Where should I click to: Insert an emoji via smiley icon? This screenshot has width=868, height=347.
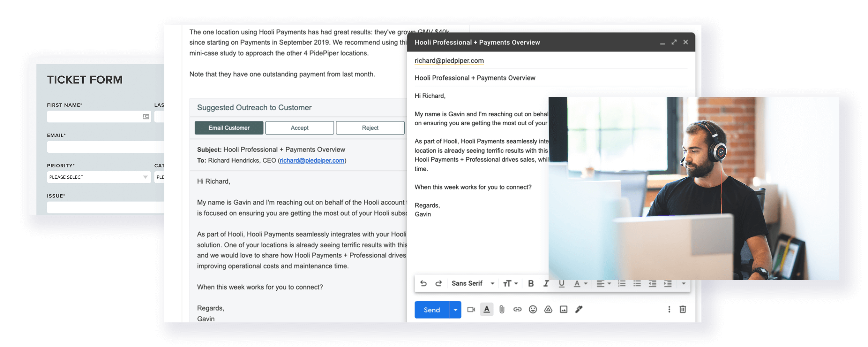click(533, 309)
